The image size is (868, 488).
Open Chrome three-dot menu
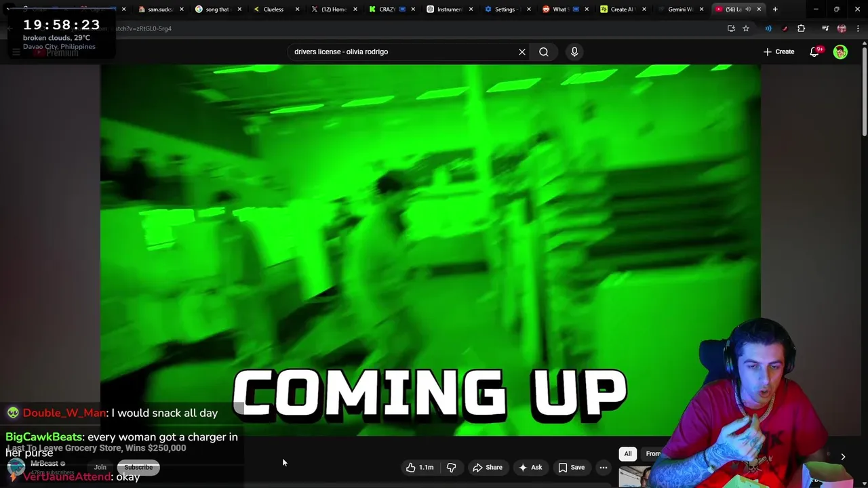click(x=858, y=28)
